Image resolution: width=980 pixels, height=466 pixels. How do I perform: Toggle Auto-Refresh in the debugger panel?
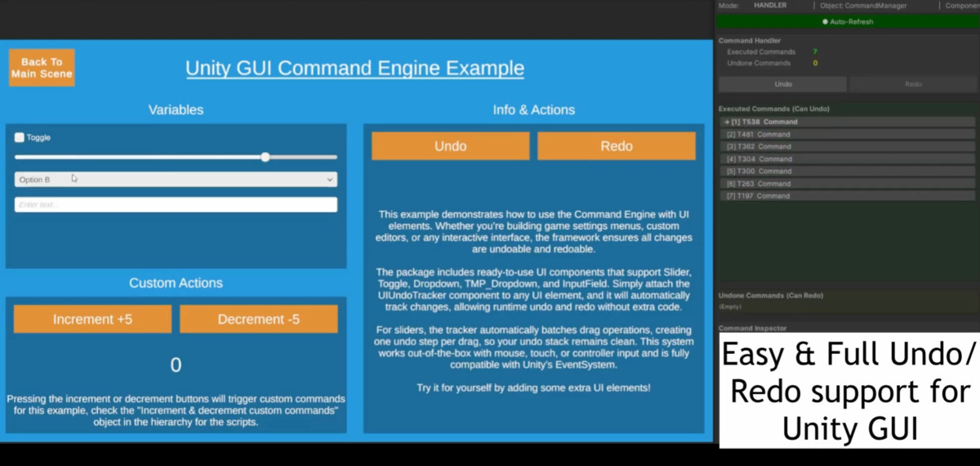[x=848, y=22]
